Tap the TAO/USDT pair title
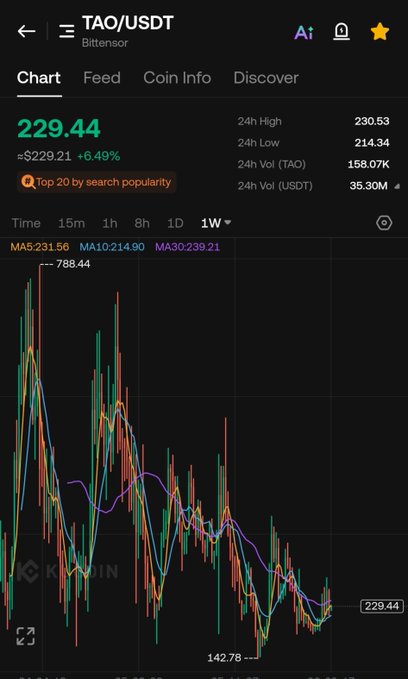This screenshot has width=408, height=679. pyautogui.click(x=128, y=23)
